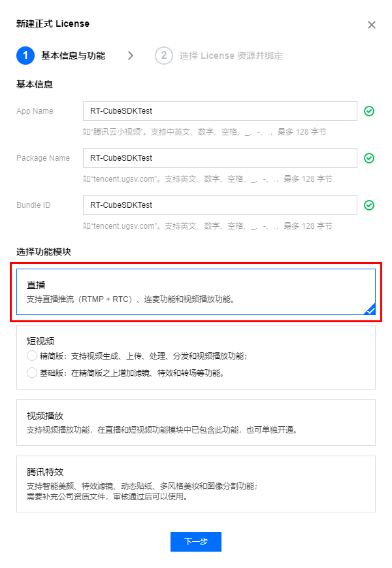Select the 视频播放 module card
This screenshot has height=568, width=392.
coord(196,422)
